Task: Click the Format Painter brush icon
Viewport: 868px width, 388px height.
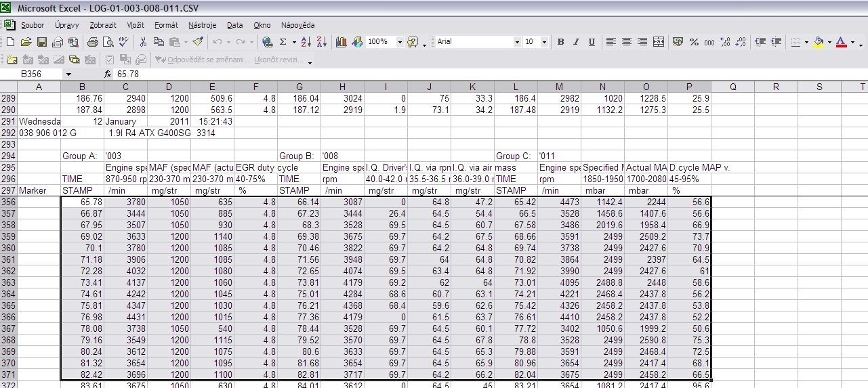Action: pyautogui.click(x=198, y=42)
